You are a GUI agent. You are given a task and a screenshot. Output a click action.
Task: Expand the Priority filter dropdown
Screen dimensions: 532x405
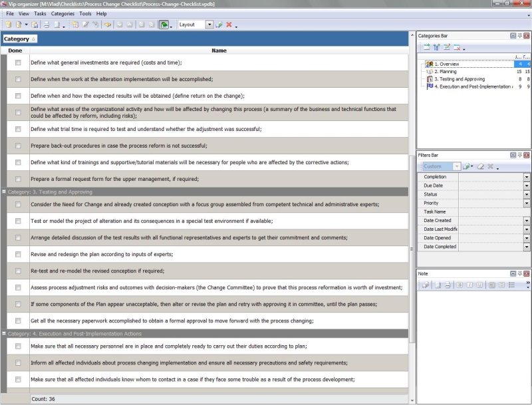pyautogui.click(x=527, y=203)
